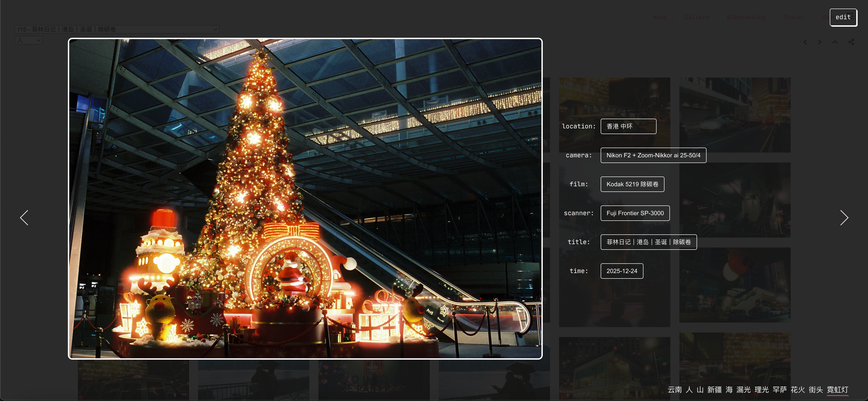
Task: Open the album dropdown showing 115 - 菲林日记
Action: pyautogui.click(x=117, y=29)
